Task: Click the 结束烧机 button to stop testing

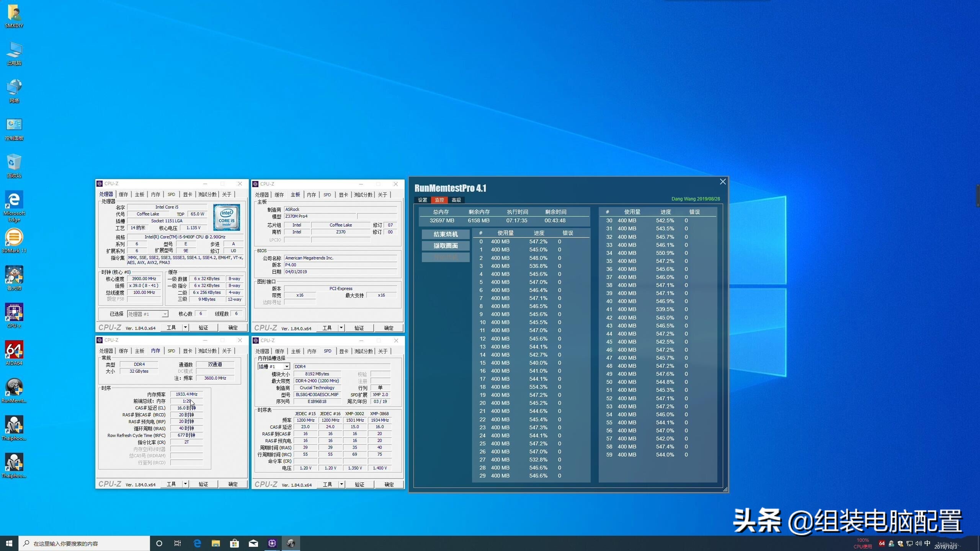Action: [445, 234]
